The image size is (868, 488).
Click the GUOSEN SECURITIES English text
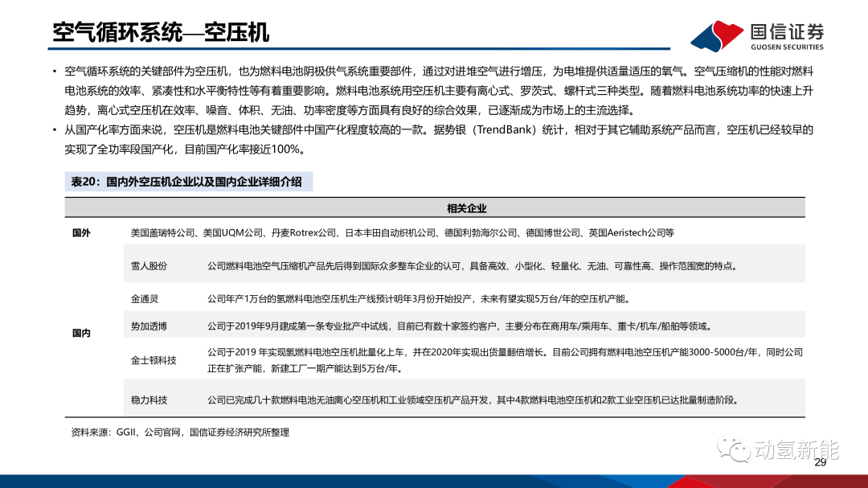[787, 47]
